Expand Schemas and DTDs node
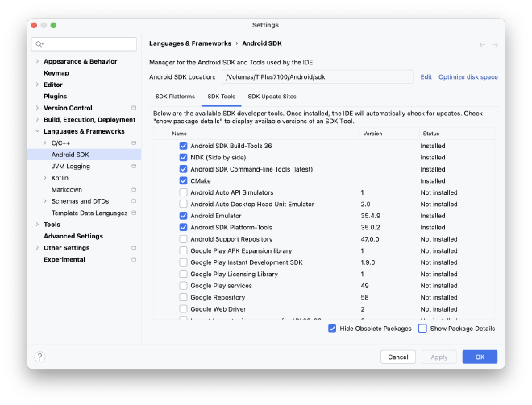532x405 pixels. pyautogui.click(x=45, y=201)
